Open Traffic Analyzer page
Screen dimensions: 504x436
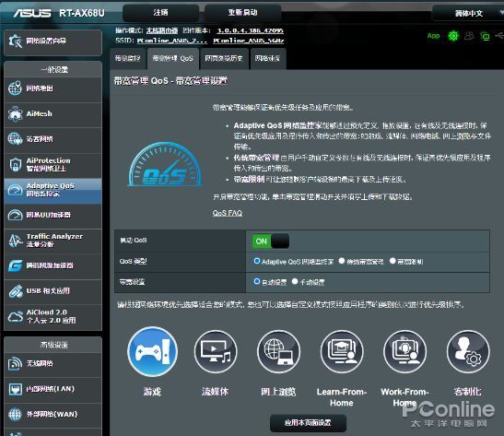(53, 241)
